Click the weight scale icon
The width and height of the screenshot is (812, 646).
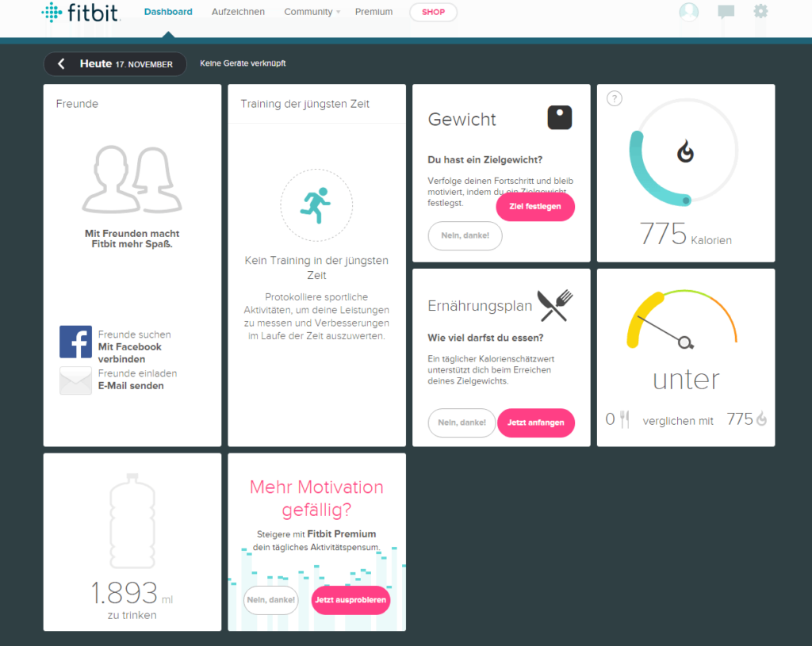[559, 117]
